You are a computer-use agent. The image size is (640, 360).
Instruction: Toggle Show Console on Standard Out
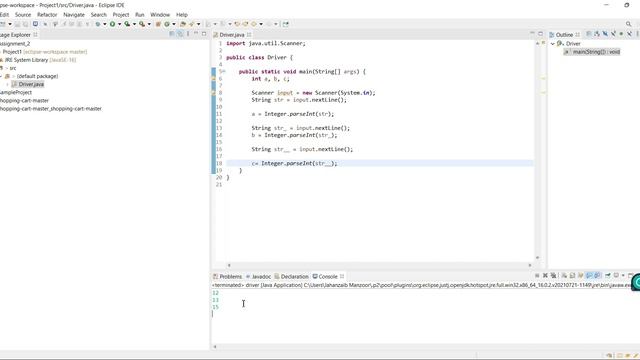(x=589, y=276)
